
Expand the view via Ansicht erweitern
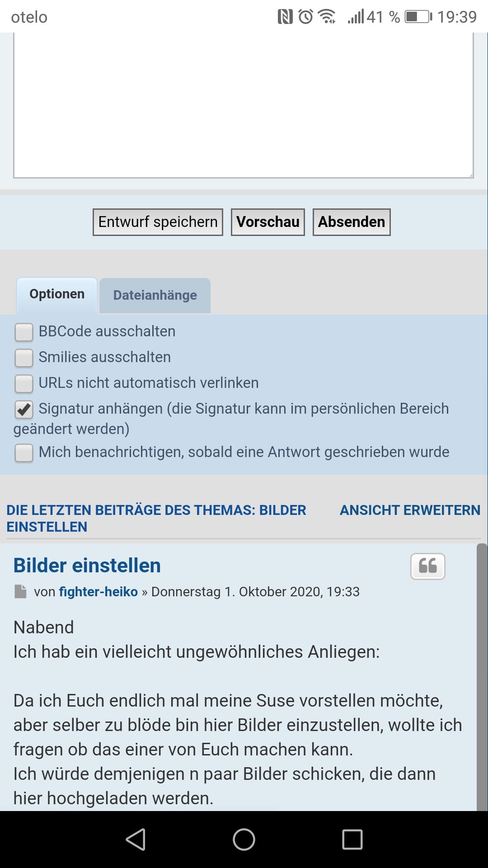pyautogui.click(x=410, y=510)
